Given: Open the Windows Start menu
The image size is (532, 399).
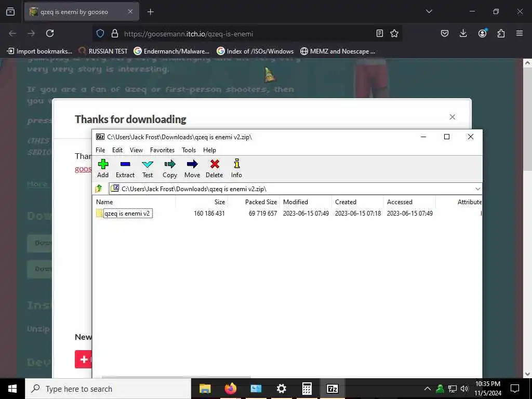Looking at the screenshot, I should [12, 389].
